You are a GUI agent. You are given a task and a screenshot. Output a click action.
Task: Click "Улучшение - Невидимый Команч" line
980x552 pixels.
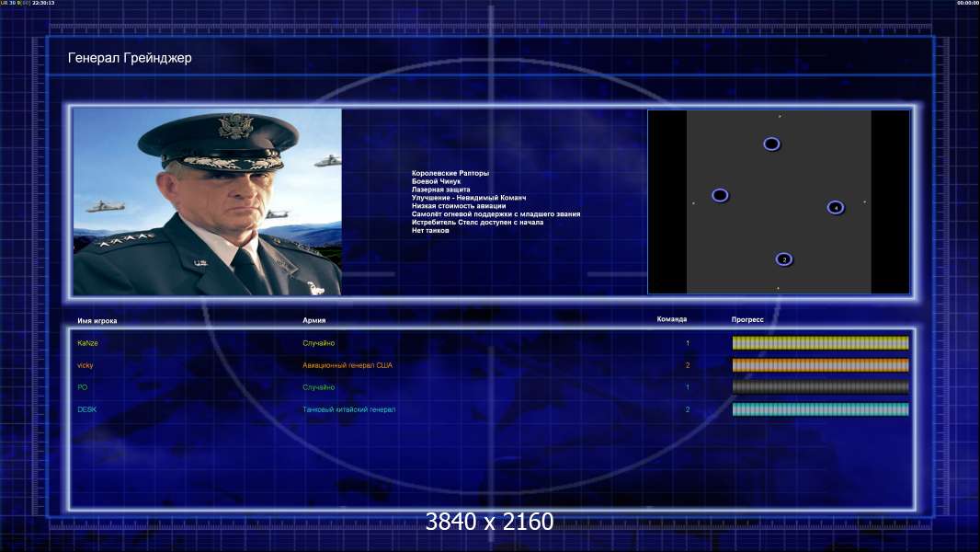(469, 198)
